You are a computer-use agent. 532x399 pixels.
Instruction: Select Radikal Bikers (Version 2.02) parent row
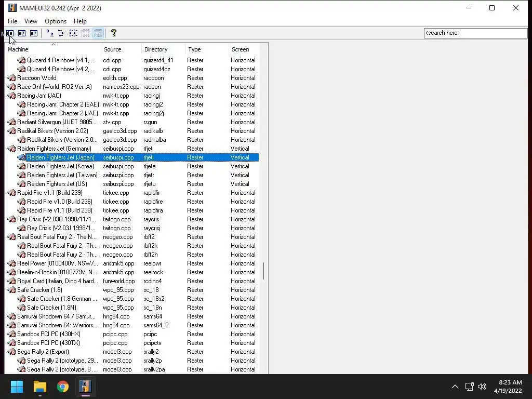(132, 131)
